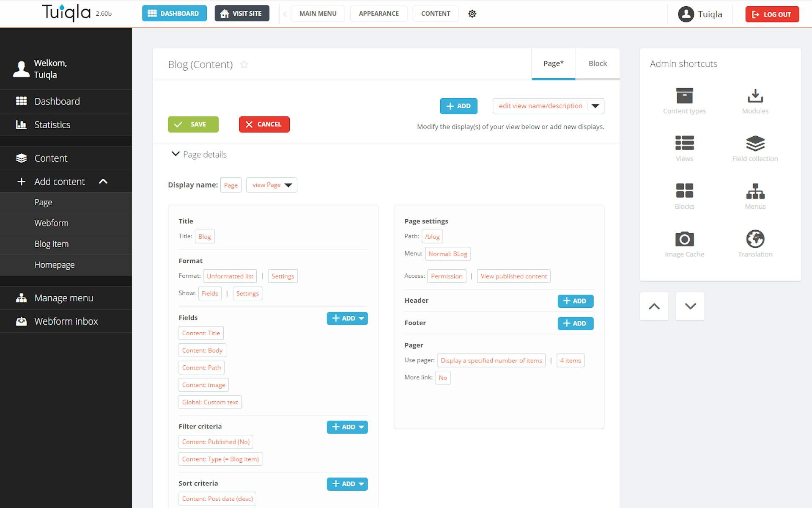
Task: Click the up arrow button below Admin shortcuts
Action: click(654, 306)
